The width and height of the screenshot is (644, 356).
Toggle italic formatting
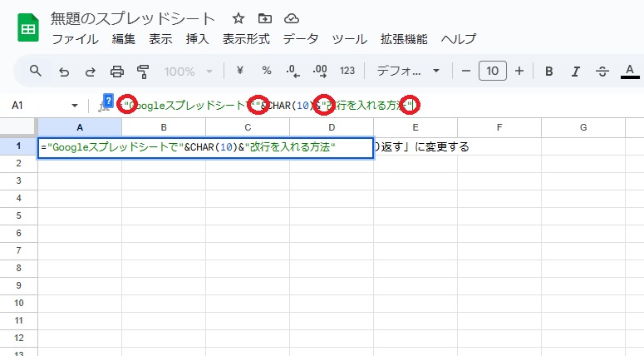tap(575, 72)
